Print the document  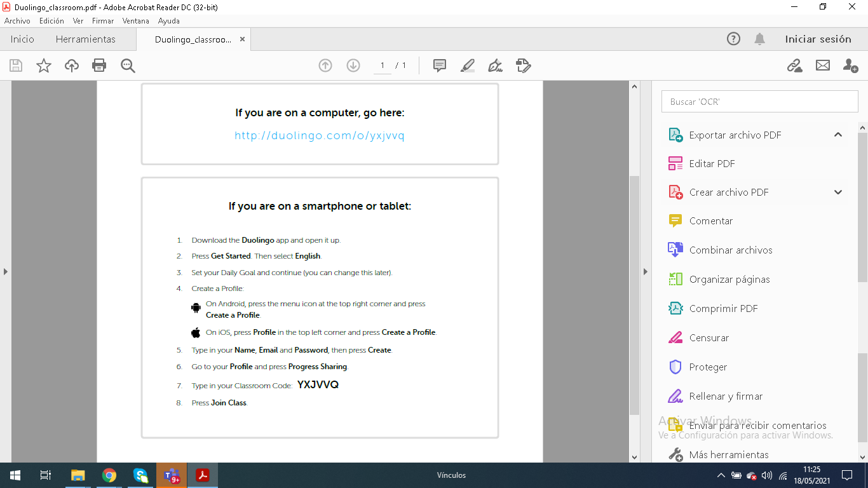[x=99, y=65]
